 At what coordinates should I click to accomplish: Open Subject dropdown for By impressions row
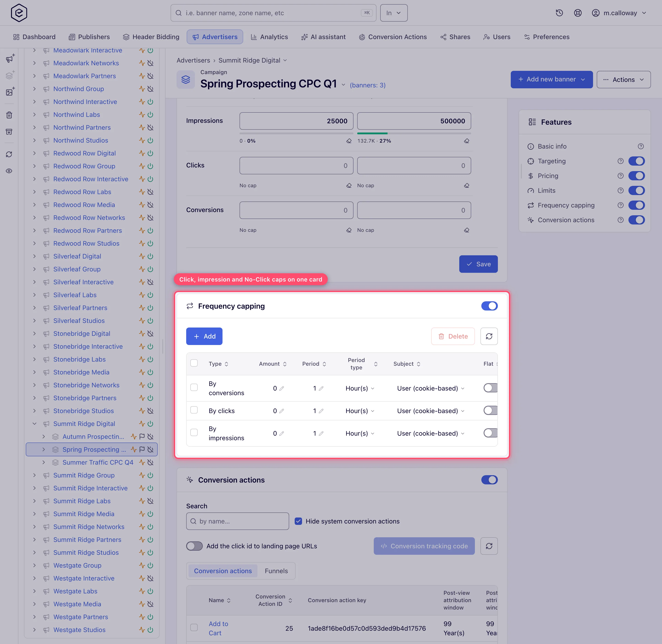(x=431, y=433)
